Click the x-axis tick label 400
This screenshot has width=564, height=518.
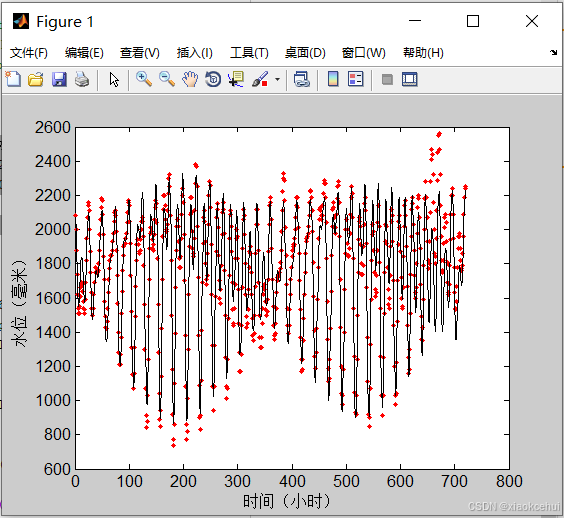tap(292, 481)
